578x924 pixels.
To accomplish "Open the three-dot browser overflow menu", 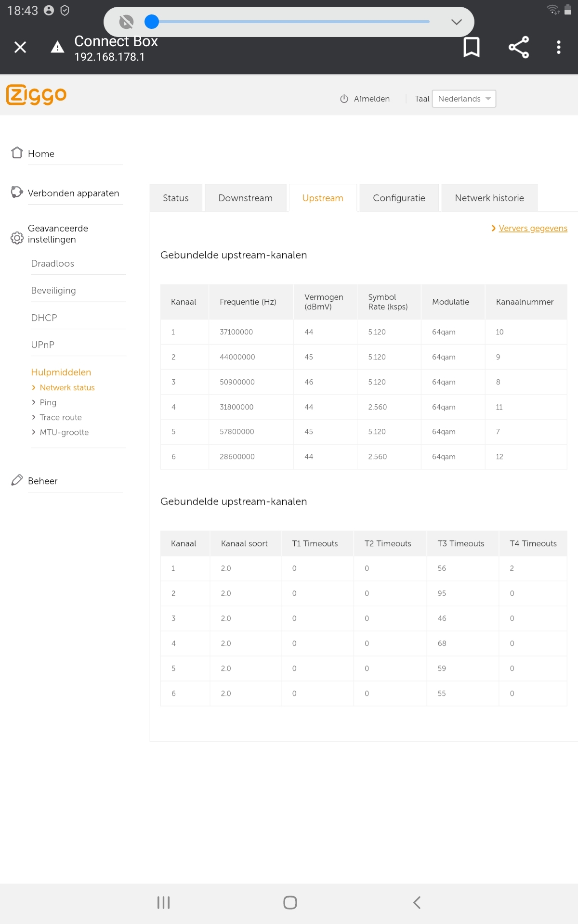I will click(x=558, y=47).
